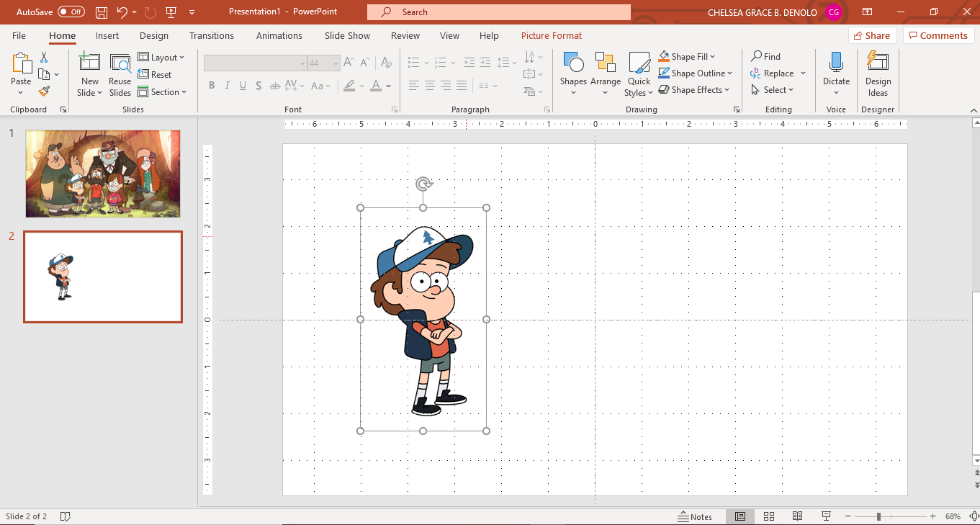Start presentation from beginning icon
The width and height of the screenshot is (980, 525).
(171, 12)
